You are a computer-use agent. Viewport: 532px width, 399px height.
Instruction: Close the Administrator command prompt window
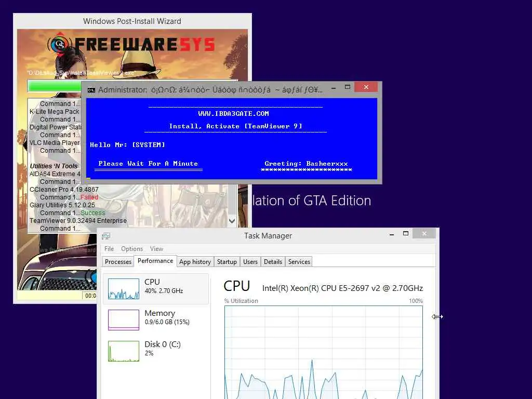click(366, 87)
